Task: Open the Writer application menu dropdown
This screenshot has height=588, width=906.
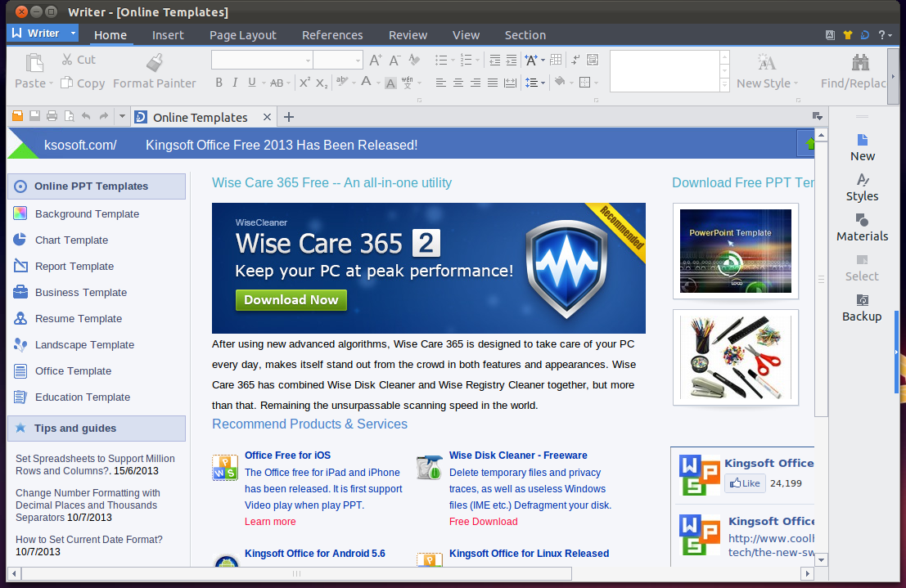Action: (x=73, y=34)
